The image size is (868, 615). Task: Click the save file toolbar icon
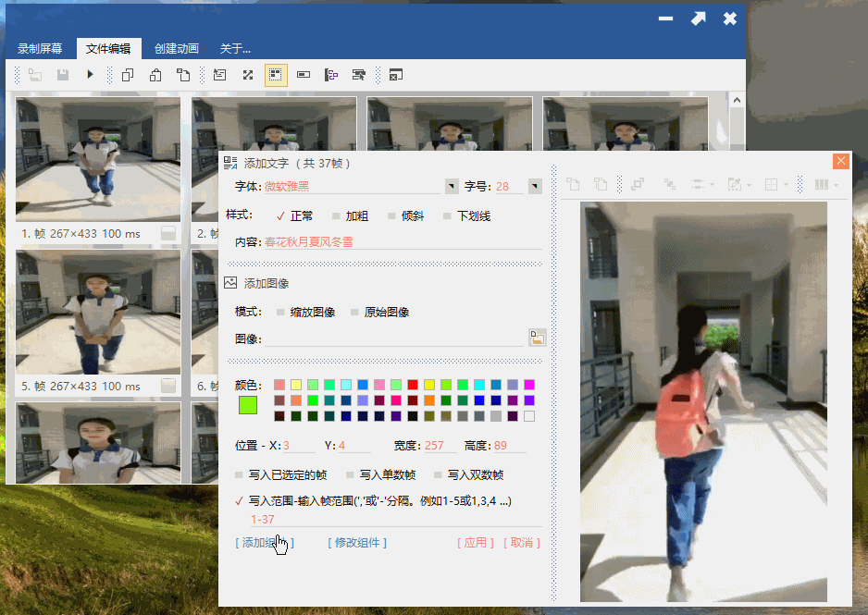tap(63, 74)
